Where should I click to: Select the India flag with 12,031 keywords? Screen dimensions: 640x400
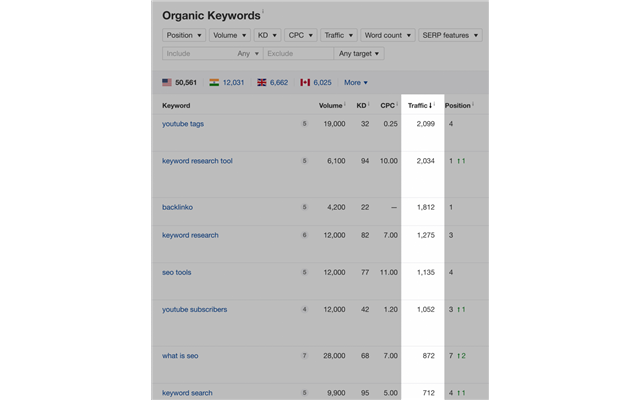pyautogui.click(x=214, y=82)
